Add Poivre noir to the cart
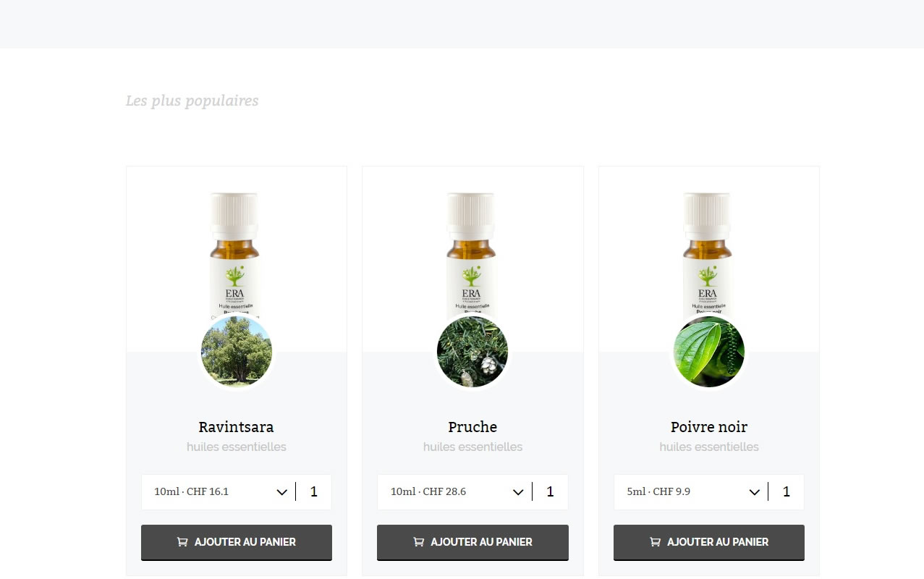 (x=709, y=542)
